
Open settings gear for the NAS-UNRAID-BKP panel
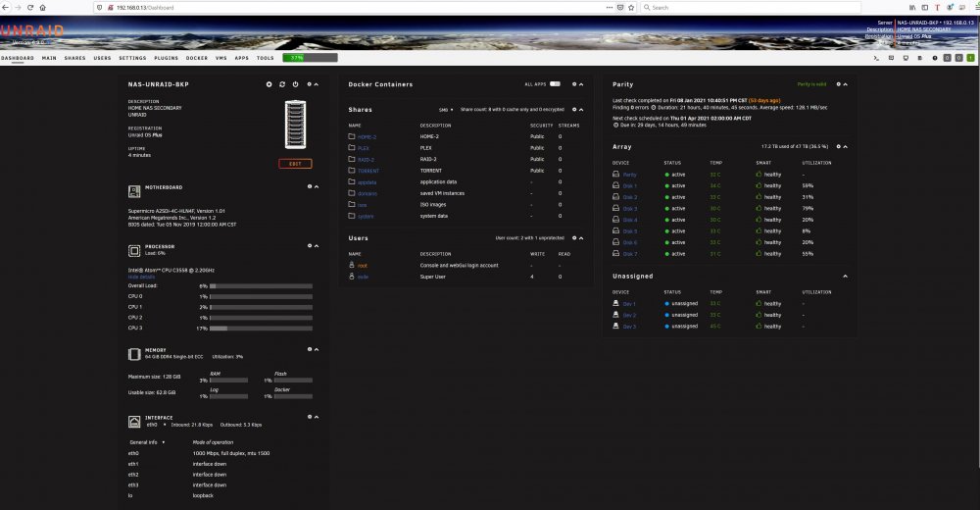309,84
